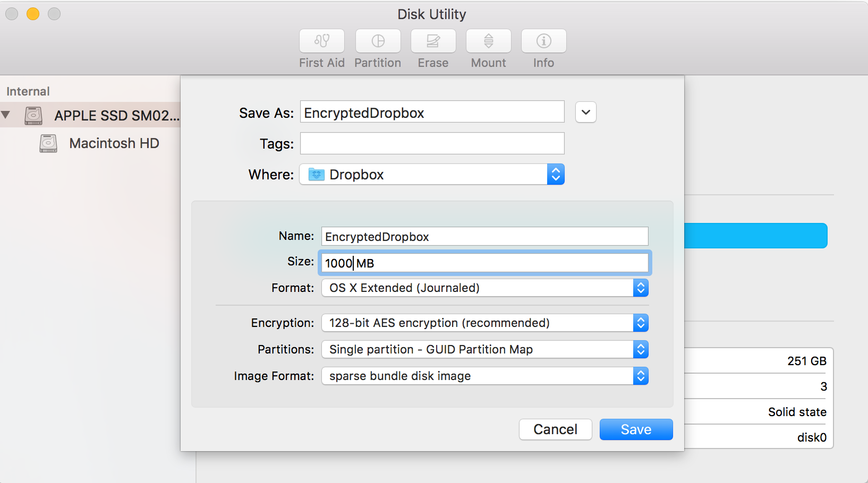Image resolution: width=868 pixels, height=483 pixels.
Task: Click the blue disk usage bar
Action: coord(755,236)
